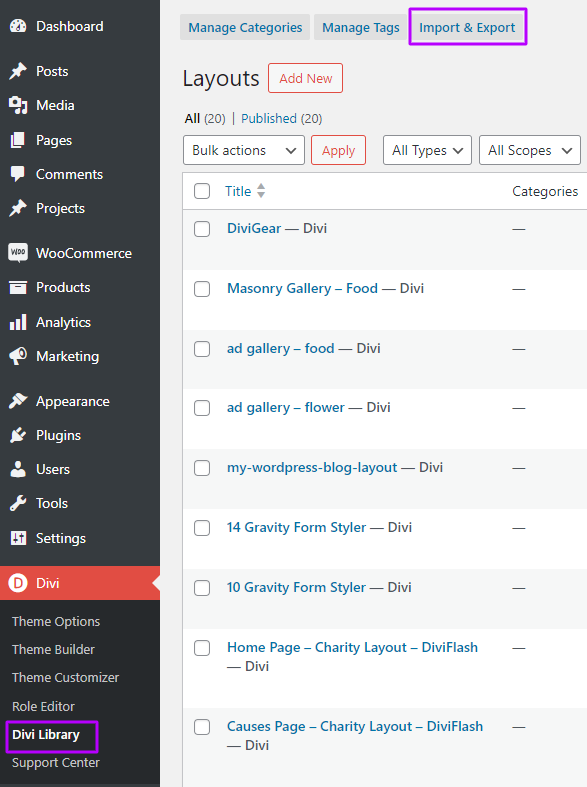
Task: Select the 14 Gravity Form Styler checkbox
Action: pos(202,528)
